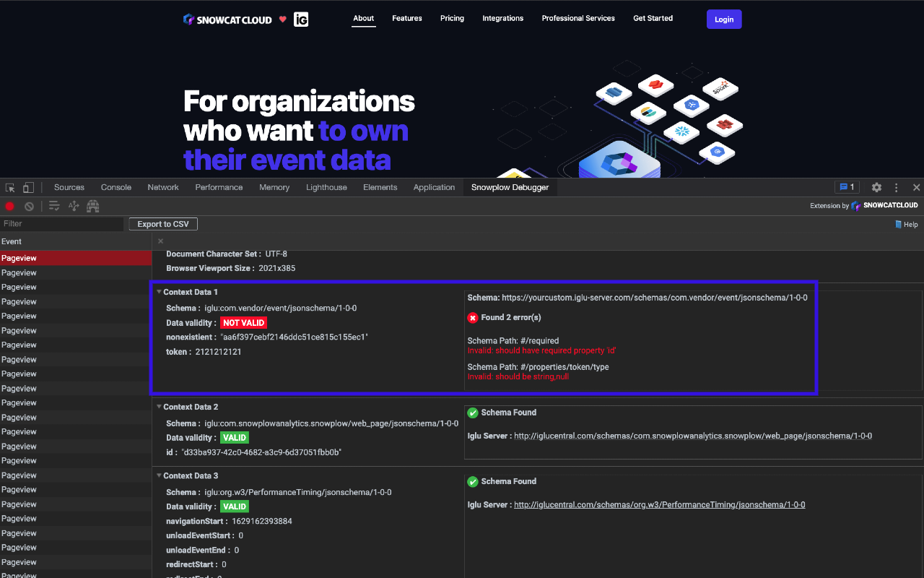Select the Pricing item in site navigation
The image size is (924, 578).
click(452, 18)
